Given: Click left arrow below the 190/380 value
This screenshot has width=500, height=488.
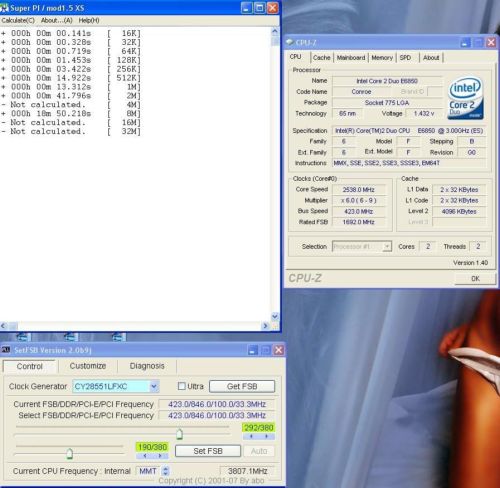Looking at the screenshot, I should 145,455.
